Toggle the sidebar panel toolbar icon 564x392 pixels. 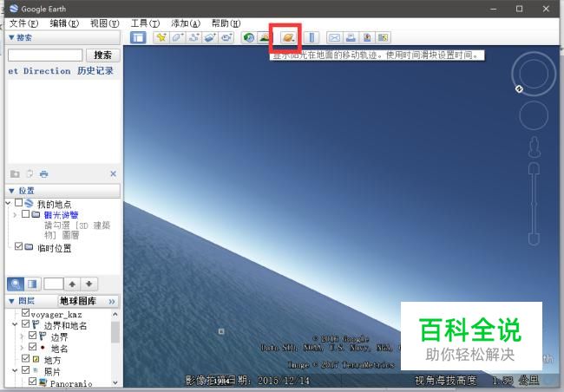(x=138, y=37)
